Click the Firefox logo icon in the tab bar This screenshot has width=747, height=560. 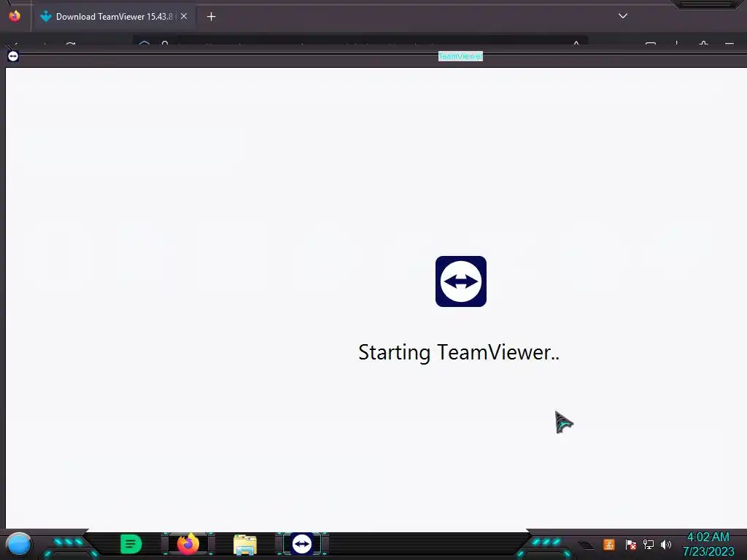15,16
